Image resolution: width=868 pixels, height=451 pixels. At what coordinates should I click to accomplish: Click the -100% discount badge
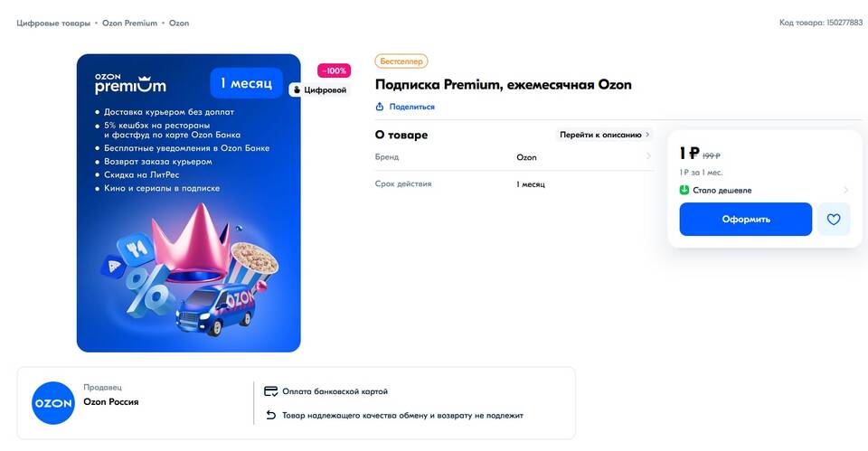point(334,70)
